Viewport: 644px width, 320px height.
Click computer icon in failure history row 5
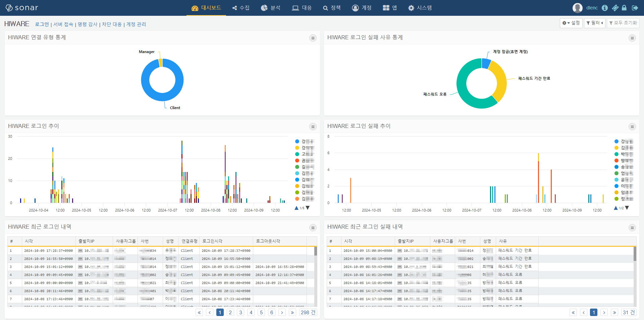[400, 283]
